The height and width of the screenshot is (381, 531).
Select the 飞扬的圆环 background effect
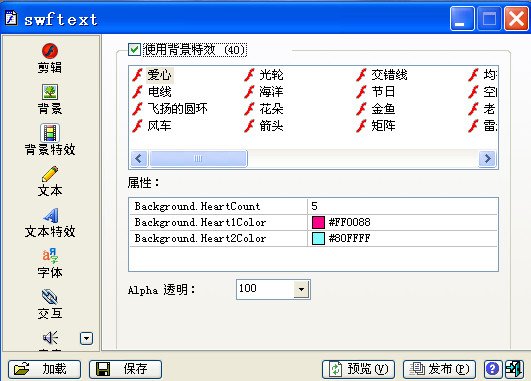coord(177,109)
